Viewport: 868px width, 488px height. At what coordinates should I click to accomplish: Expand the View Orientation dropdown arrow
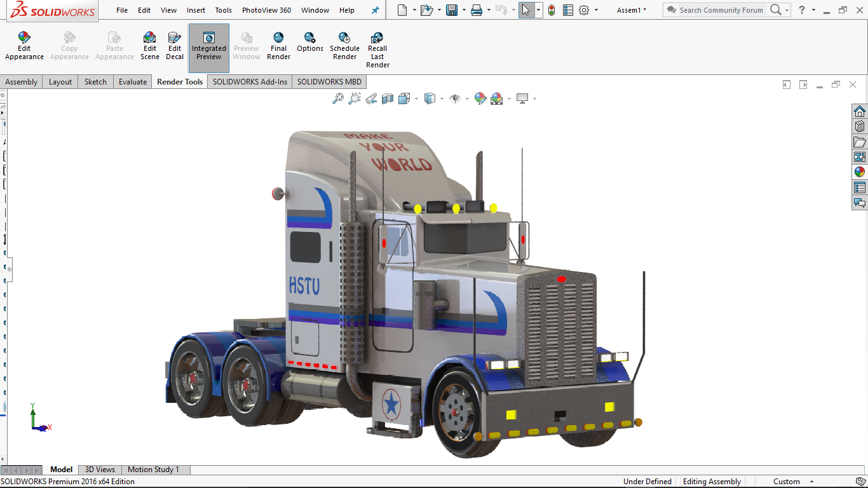coord(416,98)
